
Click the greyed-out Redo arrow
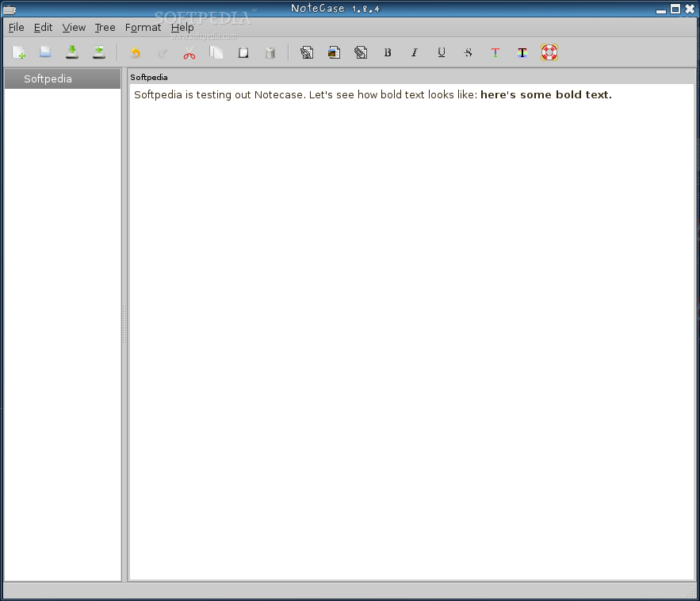[x=163, y=52]
